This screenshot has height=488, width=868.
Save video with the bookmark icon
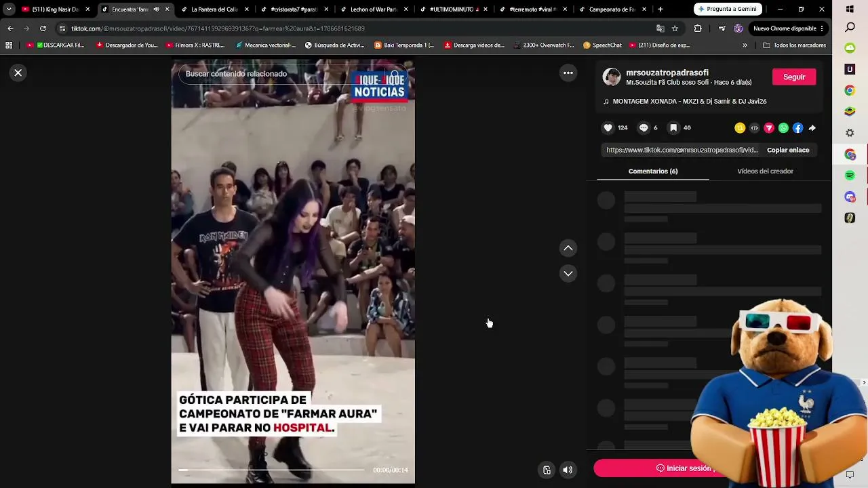click(x=673, y=127)
